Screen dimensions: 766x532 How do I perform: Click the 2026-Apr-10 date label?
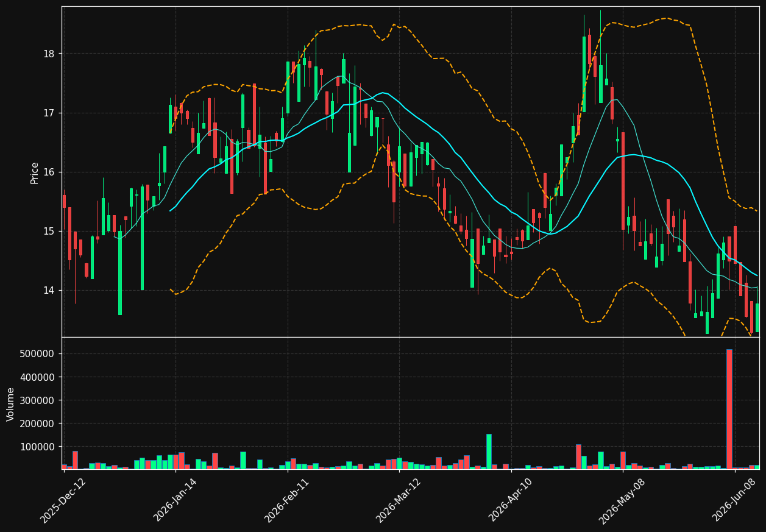tap(510, 500)
